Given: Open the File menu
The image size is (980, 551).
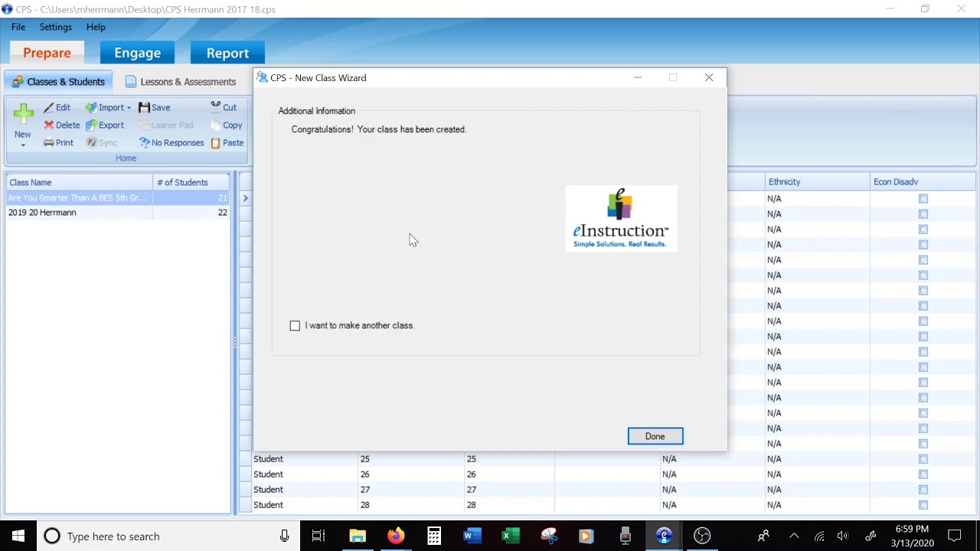Looking at the screenshot, I should coord(18,27).
